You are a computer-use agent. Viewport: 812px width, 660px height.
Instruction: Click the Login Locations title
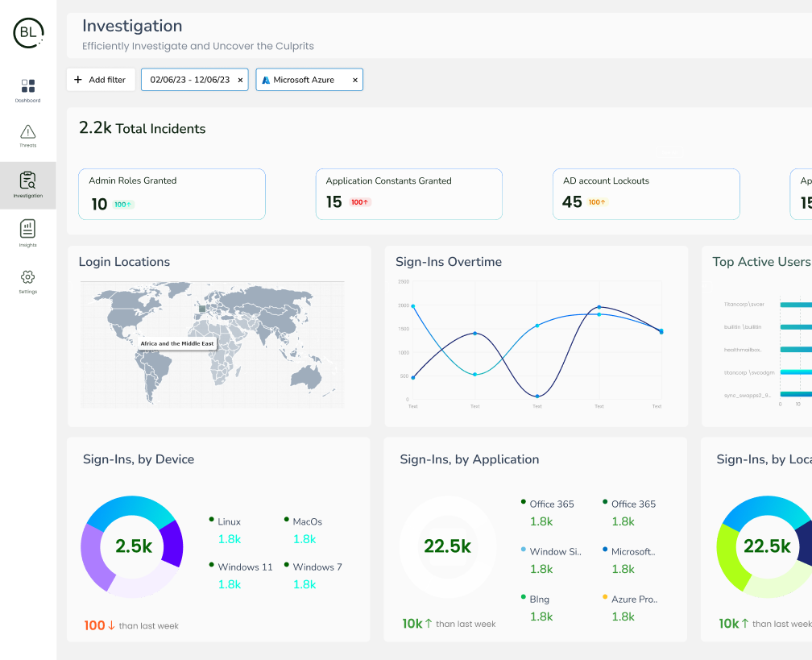tap(124, 262)
